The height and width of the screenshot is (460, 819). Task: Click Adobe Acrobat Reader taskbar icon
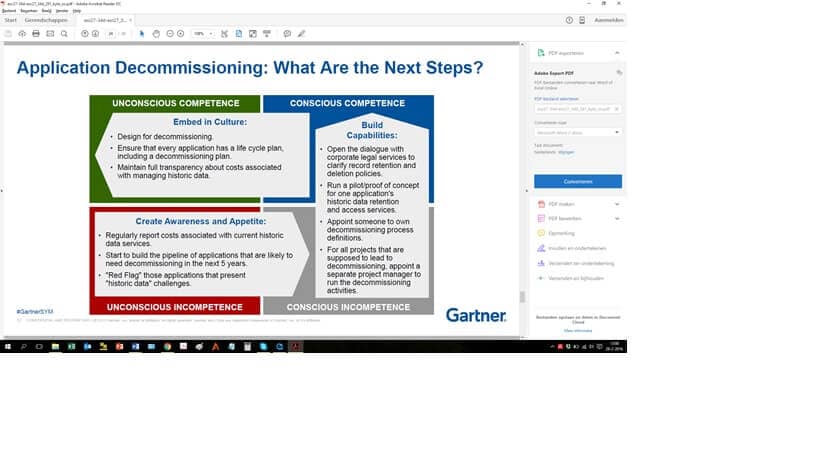click(296, 346)
